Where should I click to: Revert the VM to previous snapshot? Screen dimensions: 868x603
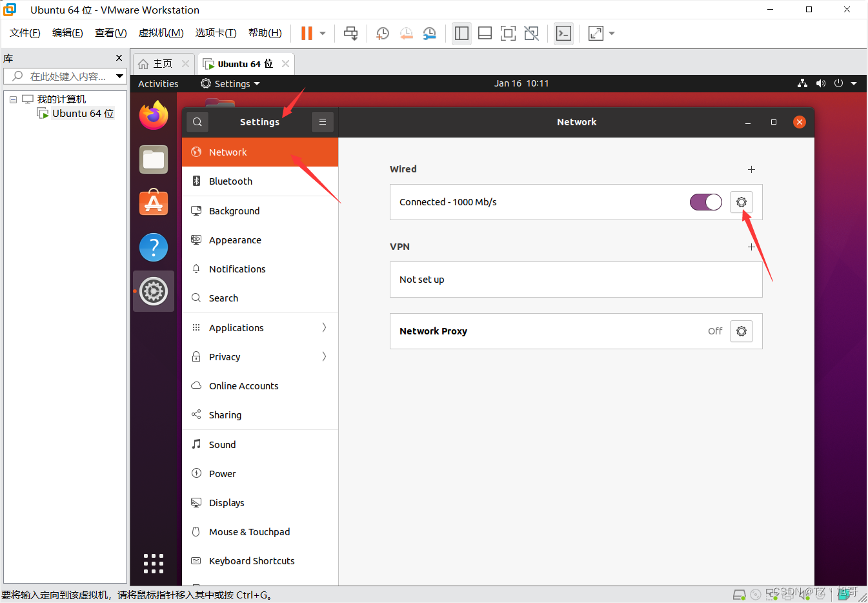pyautogui.click(x=407, y=34)
